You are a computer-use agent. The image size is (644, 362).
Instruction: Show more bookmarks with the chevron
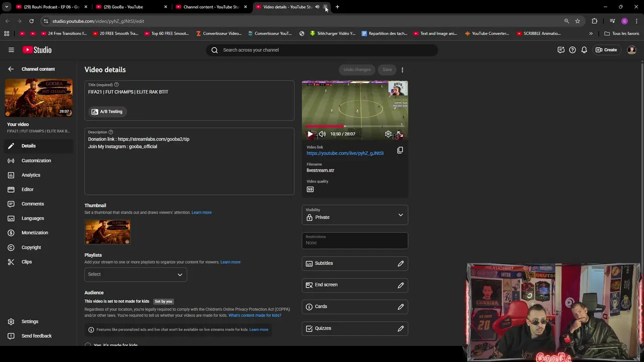591,34
